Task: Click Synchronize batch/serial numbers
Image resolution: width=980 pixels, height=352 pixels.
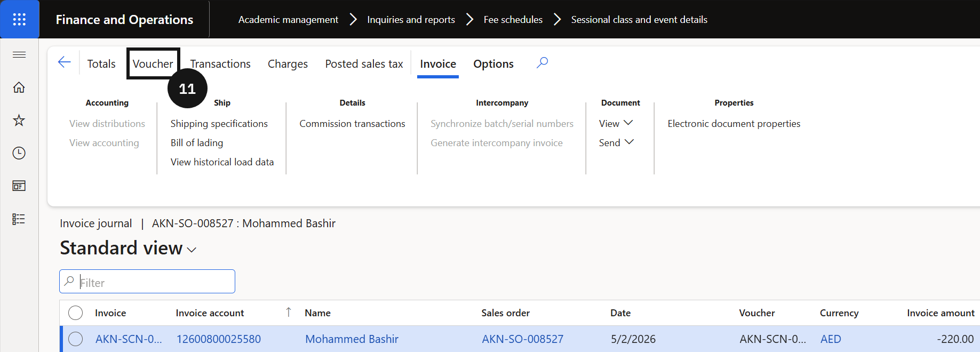Action: (502, 124)
